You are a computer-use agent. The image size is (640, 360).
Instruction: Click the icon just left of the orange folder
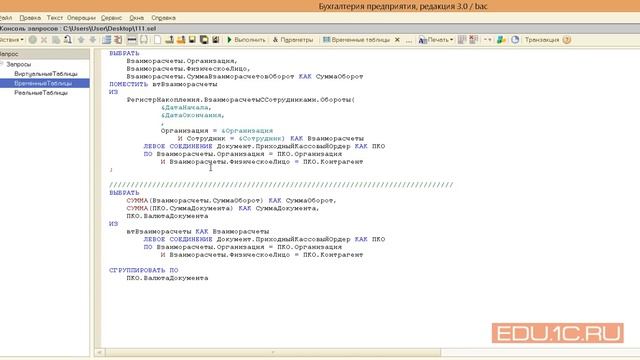click(x=169, y=40)
